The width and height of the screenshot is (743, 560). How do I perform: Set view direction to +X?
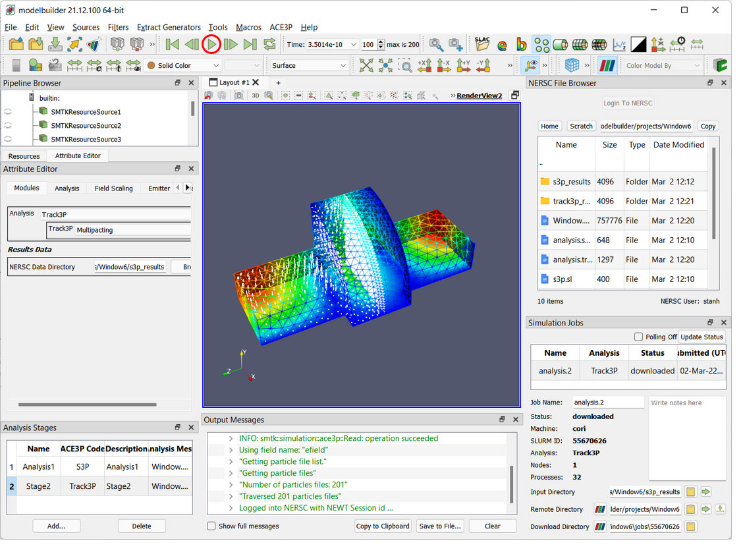425,65
